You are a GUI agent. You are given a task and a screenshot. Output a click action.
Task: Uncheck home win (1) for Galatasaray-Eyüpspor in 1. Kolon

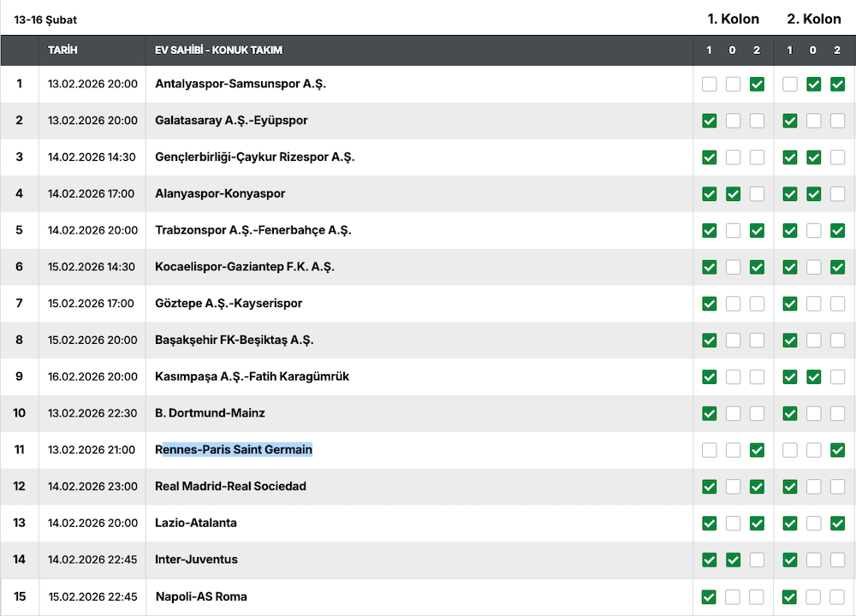(x=709, y=121)
